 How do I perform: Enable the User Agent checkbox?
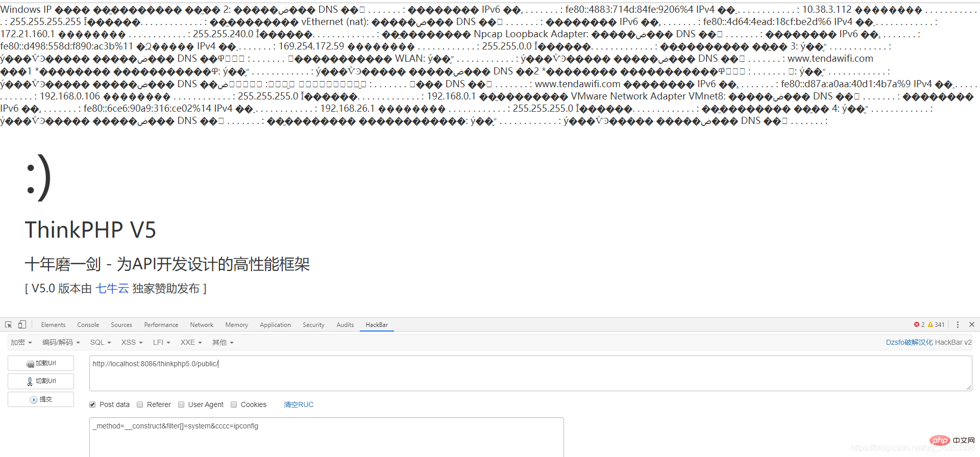pos(181,404)
